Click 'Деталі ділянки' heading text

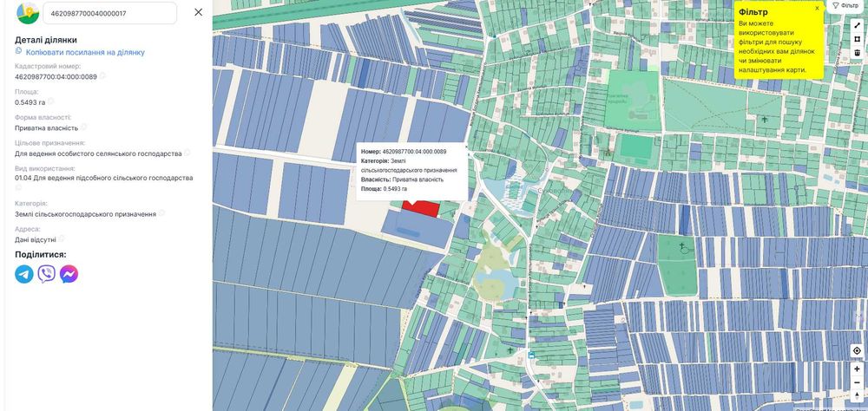pyautogui.click(x=46, y=40)
